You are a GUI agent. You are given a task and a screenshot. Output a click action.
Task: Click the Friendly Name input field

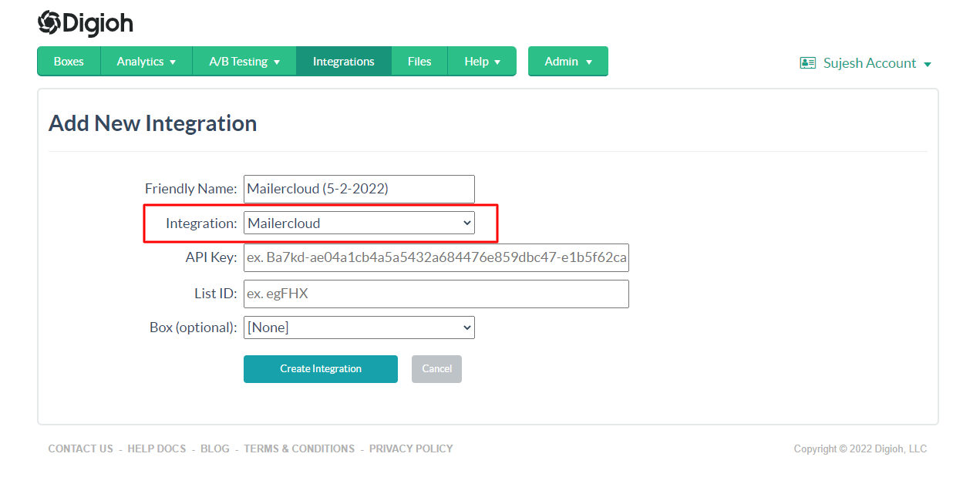coord(359,189)
